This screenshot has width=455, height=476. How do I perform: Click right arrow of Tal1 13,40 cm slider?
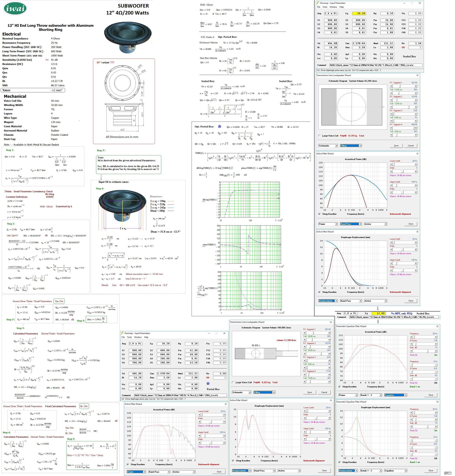[416, 107]
